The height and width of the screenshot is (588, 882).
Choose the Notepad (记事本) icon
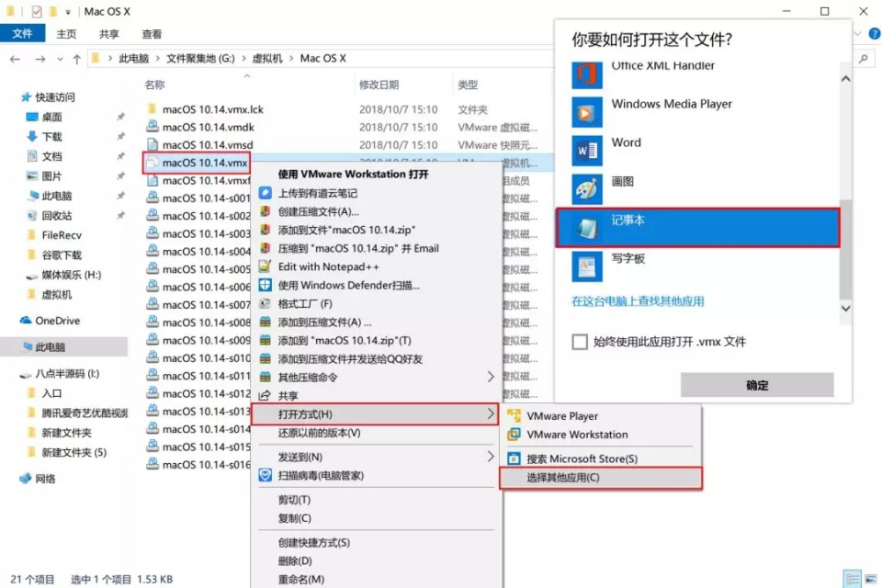pos(587,228)
